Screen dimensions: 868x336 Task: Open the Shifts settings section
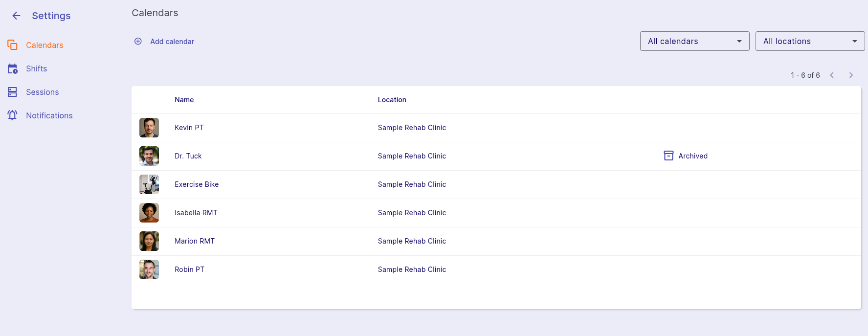click(x=37, y=68)
